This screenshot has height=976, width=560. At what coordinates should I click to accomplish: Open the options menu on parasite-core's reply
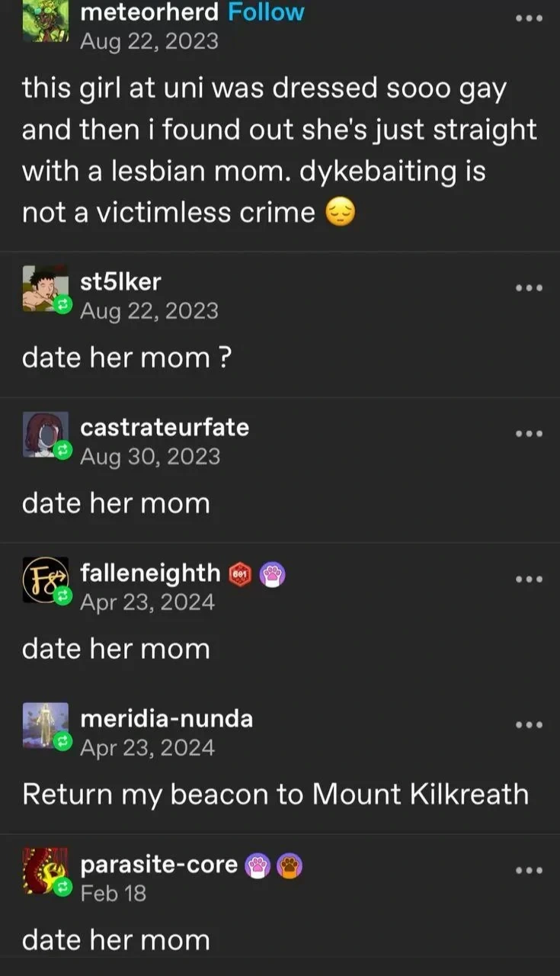click(x=528, y=871)
